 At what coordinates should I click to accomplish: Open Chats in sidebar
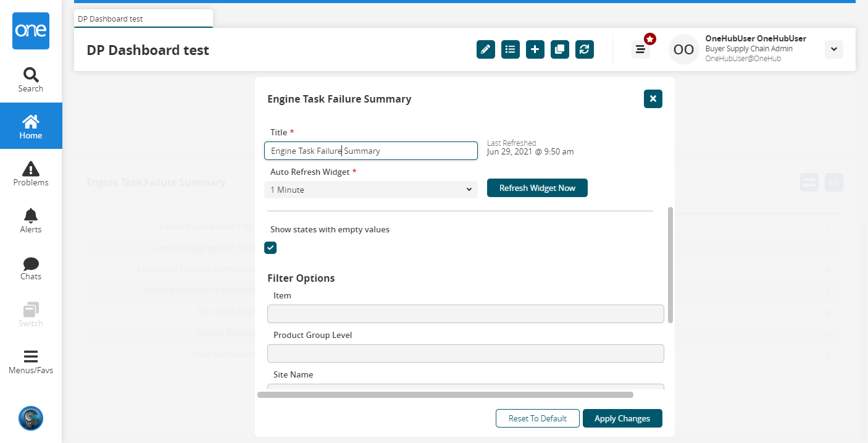pyautogui.click(x=31, y=268)
